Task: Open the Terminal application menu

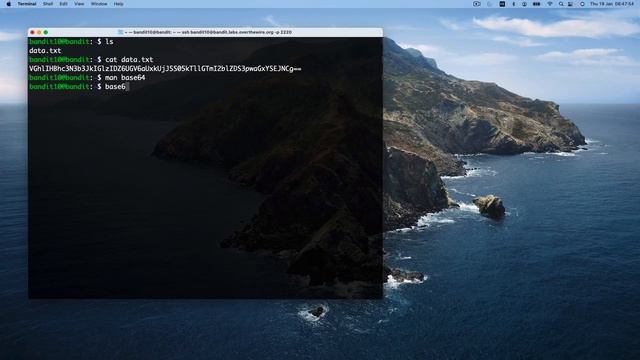Action: [27, 4]
